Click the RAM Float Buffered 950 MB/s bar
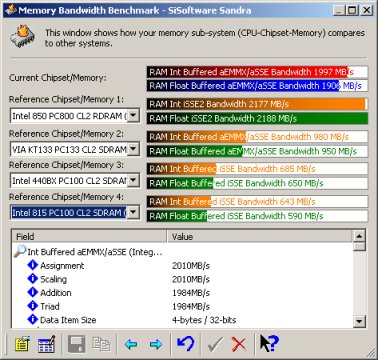This screenshot has width=378, height=360. (257, 151)
